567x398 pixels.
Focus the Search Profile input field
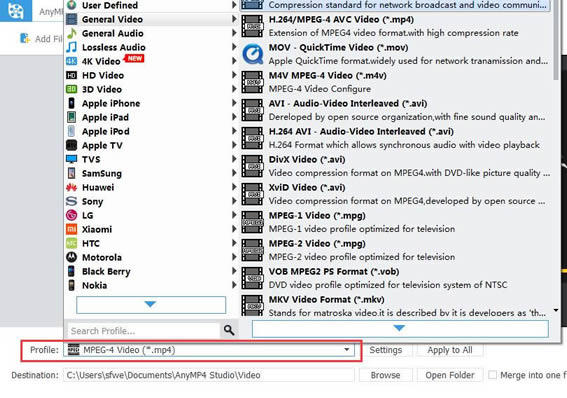(x=144, y=330)
